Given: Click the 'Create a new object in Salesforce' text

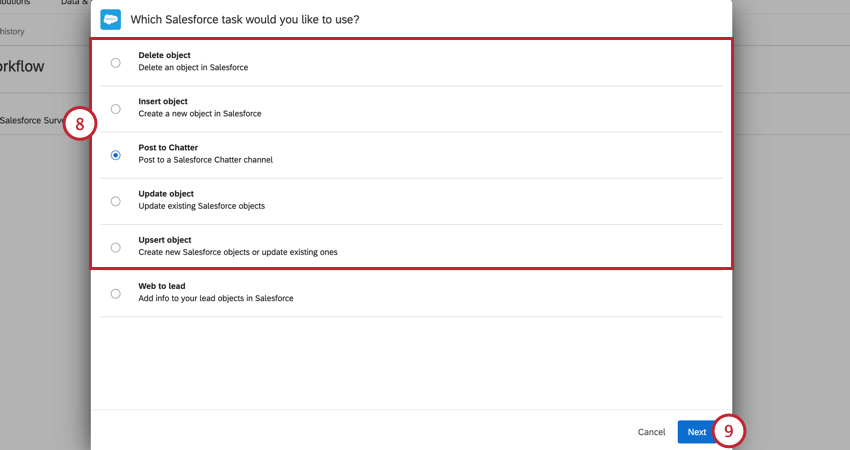Looking at the screenshot, I should tap(199, 114).
